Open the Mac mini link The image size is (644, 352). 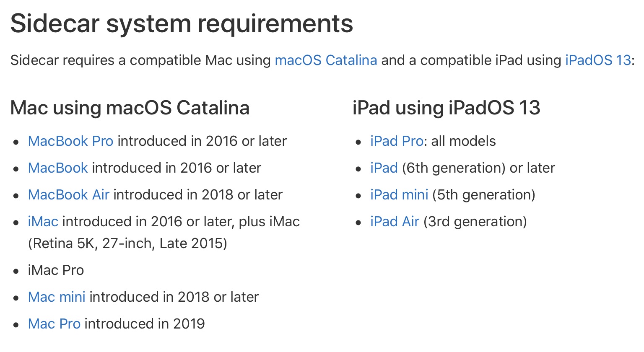(57, 297)
